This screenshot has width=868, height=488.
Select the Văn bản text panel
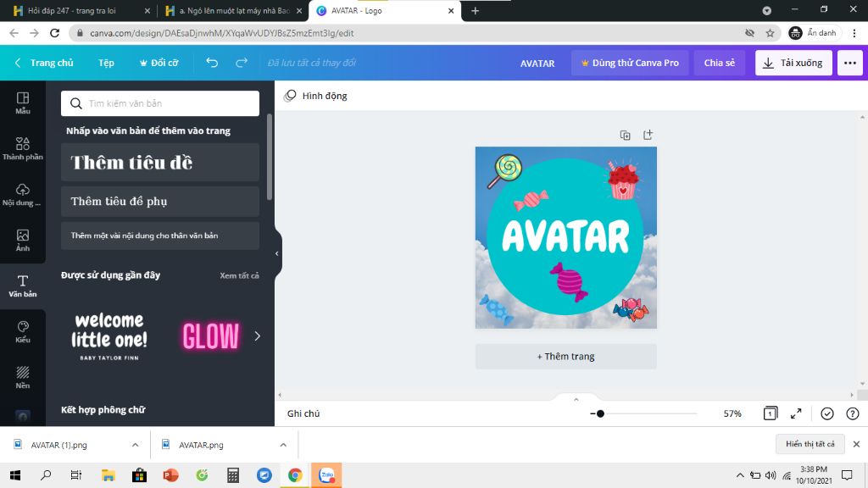coord(23,286)
